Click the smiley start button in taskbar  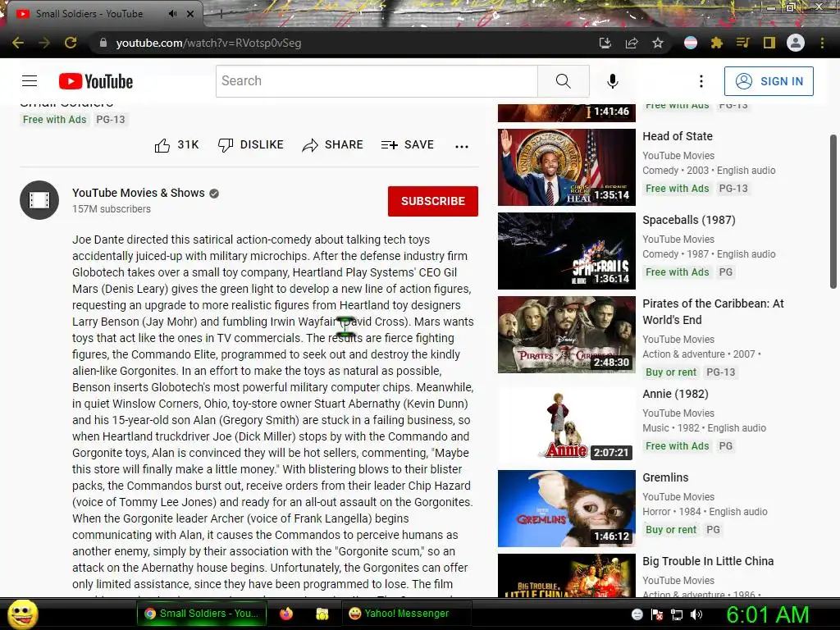[22, 614]
